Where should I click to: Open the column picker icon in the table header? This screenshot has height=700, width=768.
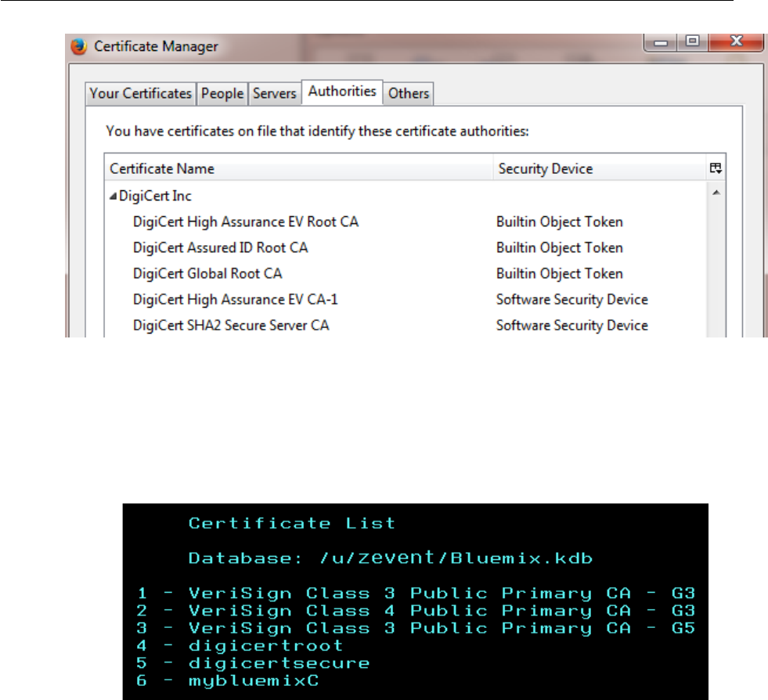point(716,168)
